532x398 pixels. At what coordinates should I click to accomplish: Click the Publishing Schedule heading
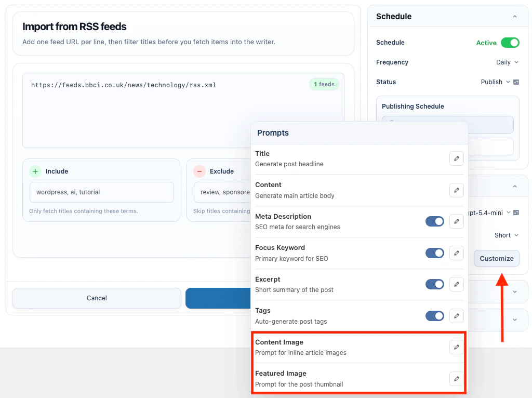point(413,106)
